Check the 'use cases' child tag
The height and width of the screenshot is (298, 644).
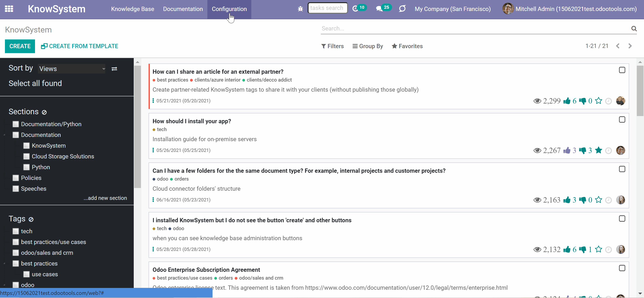click(26, 274)
